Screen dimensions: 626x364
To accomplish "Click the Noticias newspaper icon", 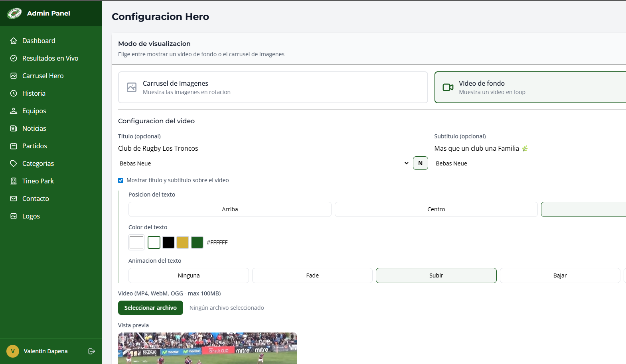I will tap(14, 128).
